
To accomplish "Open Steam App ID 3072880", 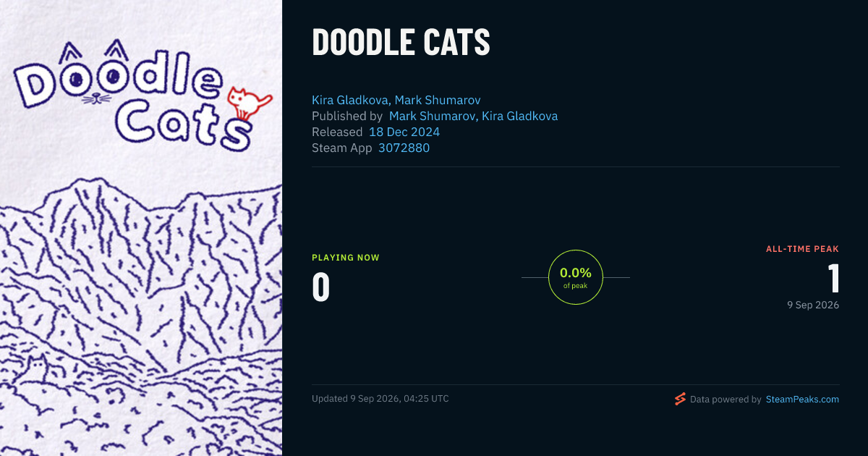I will point(404,148).
